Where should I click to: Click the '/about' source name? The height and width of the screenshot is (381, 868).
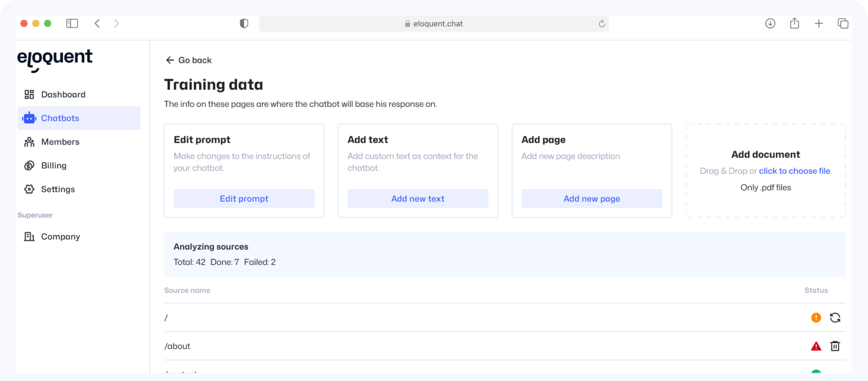pos(177,346)
